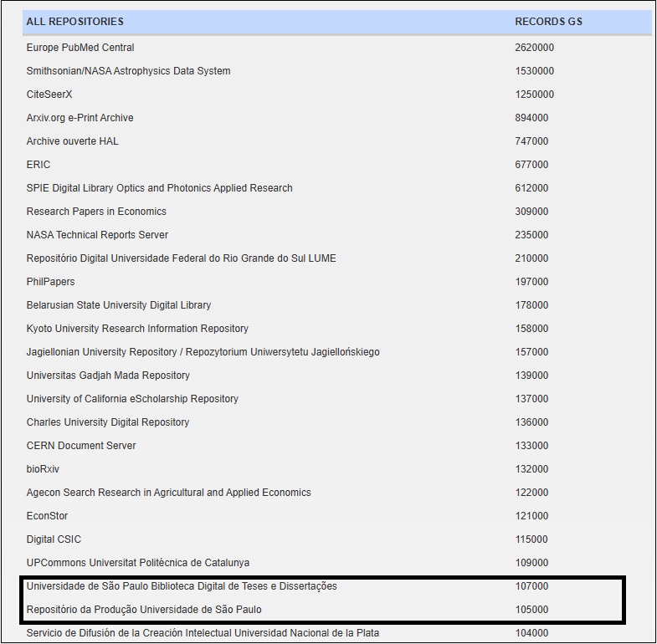Select the 309000 records value
Viewport: 657px width, 644px height.
tap(531, 212)
